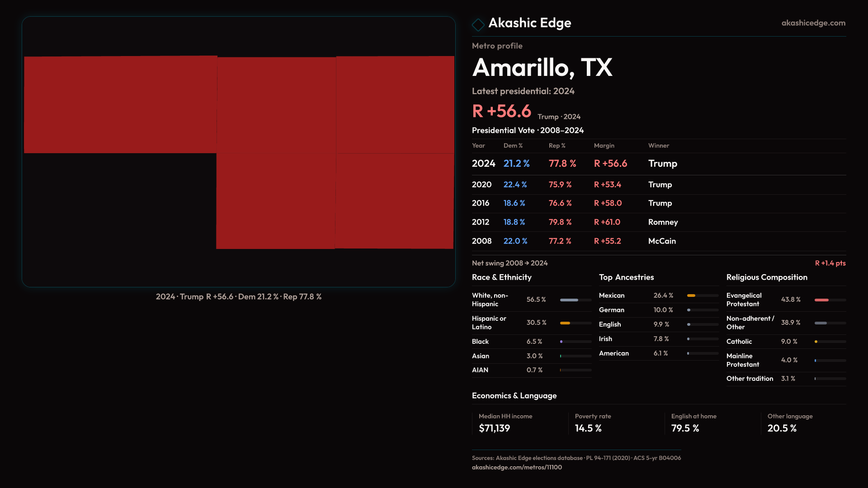Click the Akashic Edge diamond logo icon
This screenshot has height=488, width=868.
pos(478,24)
